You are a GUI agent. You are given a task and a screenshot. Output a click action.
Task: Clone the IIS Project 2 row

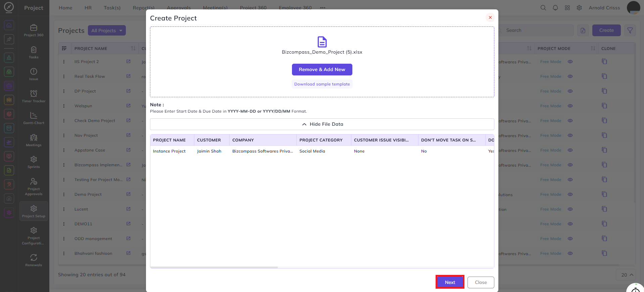click(604, 62)
